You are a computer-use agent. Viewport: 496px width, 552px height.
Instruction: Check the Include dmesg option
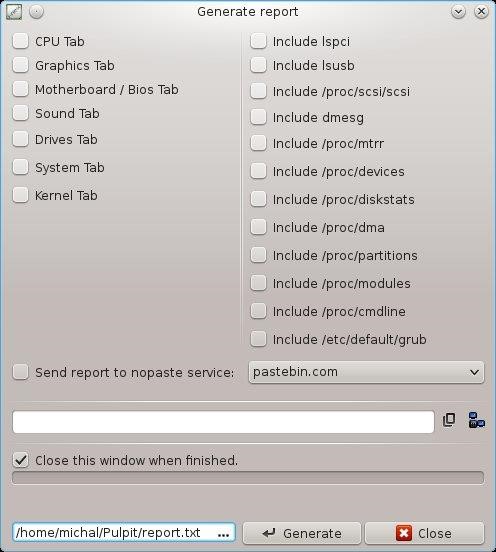point(258,117)
